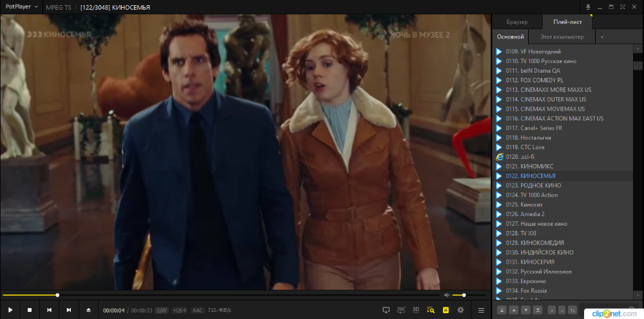This screenshot has width=644, height=319.
Task: Adjust the volume slider handle
Action: tap(464, 295)
